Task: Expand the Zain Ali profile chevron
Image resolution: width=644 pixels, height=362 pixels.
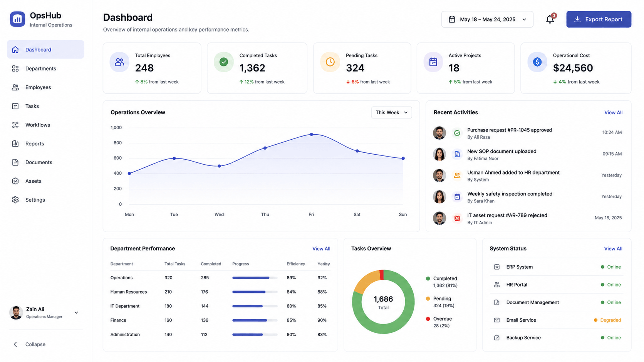Action: [76, 313]
